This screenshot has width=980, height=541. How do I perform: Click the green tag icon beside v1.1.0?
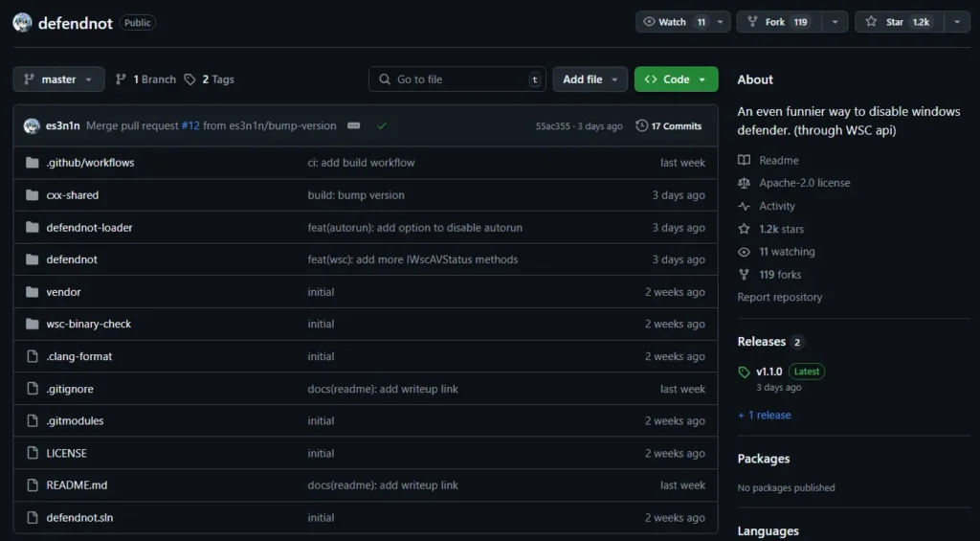click(744, 372)
